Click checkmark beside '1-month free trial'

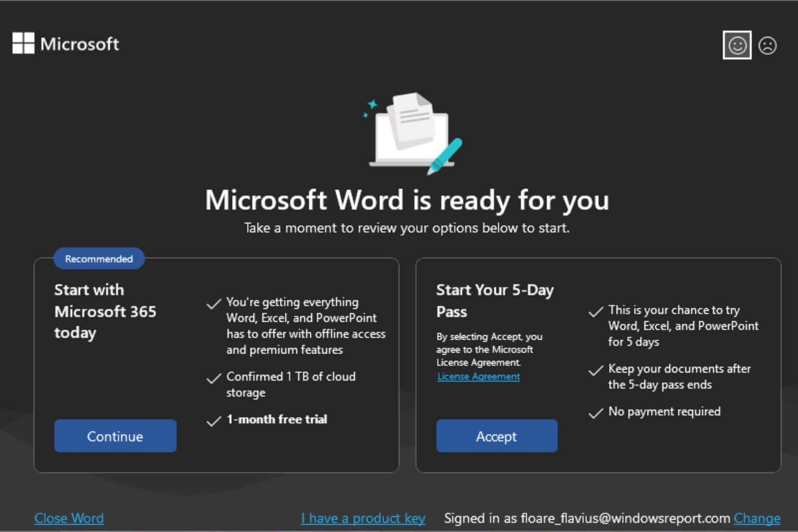(x=214, y=421)
